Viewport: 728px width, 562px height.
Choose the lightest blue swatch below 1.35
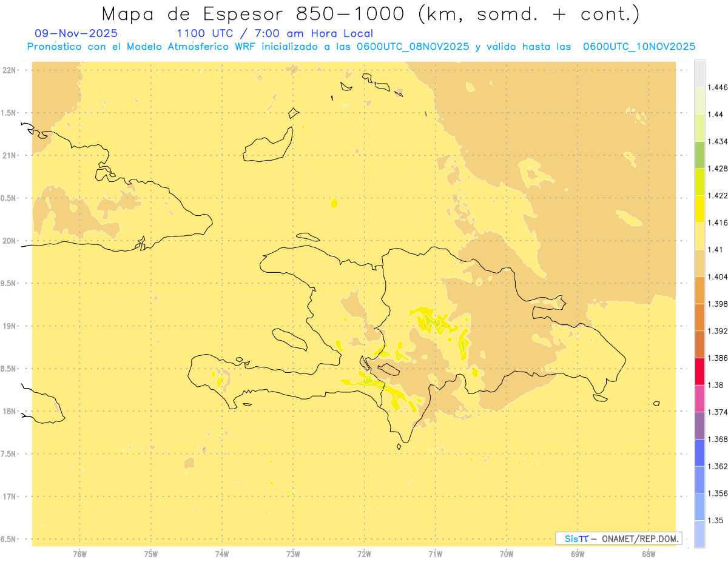pyautogui.click(x=699, y=534)
